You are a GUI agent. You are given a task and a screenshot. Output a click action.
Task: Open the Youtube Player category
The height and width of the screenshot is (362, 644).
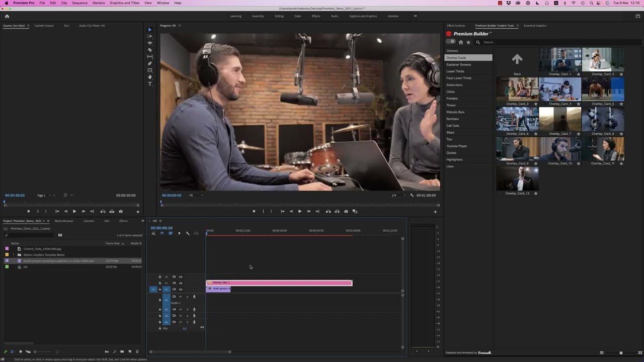pyautogui.click(x=457, y=146)
